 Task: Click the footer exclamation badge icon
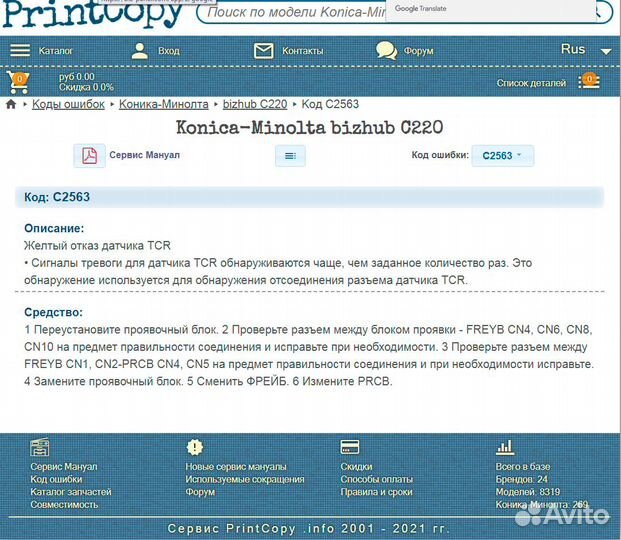click(194, 447)
